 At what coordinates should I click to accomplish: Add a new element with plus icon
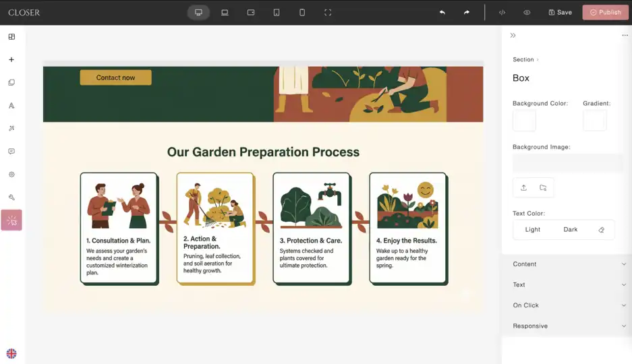coord(11,59)
